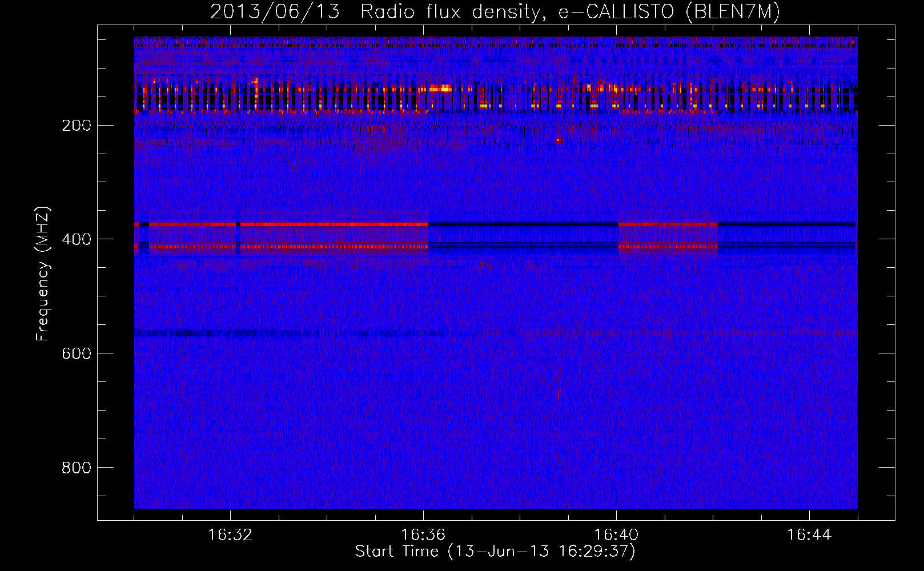
Task: Select the 'Frequency (MHZ)' axis label
Action: (43, 274)
